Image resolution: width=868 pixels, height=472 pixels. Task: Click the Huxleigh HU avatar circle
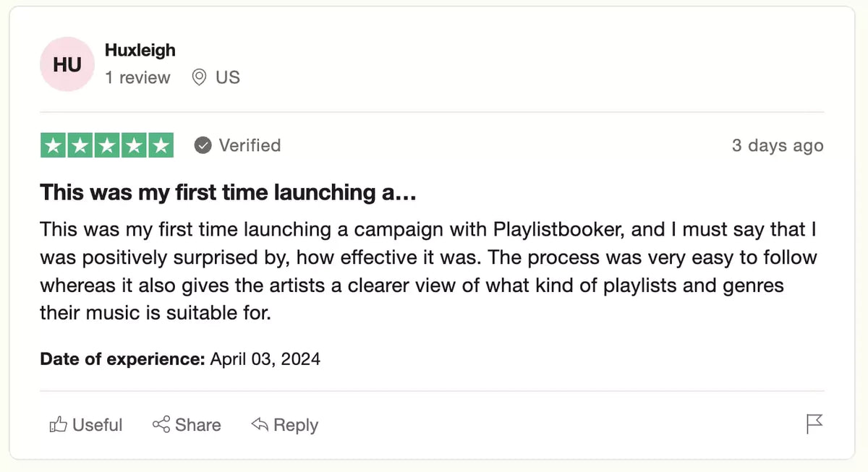67,65
